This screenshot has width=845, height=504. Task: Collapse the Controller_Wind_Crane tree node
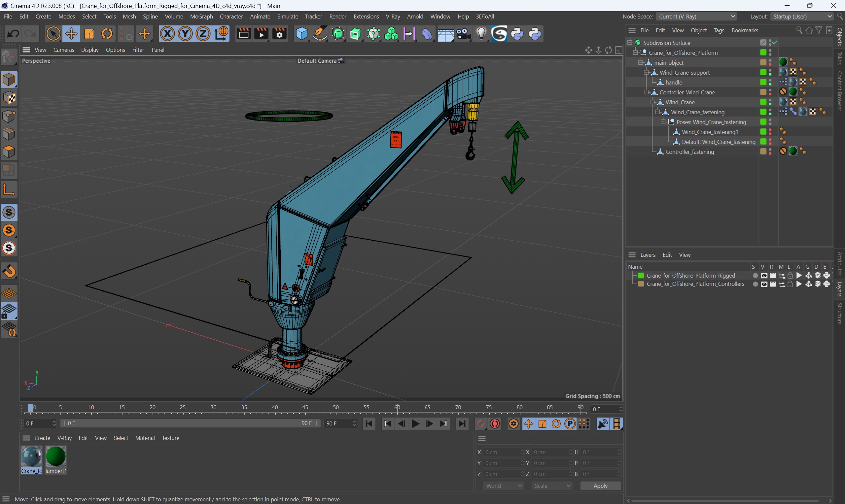pos(646,92)
